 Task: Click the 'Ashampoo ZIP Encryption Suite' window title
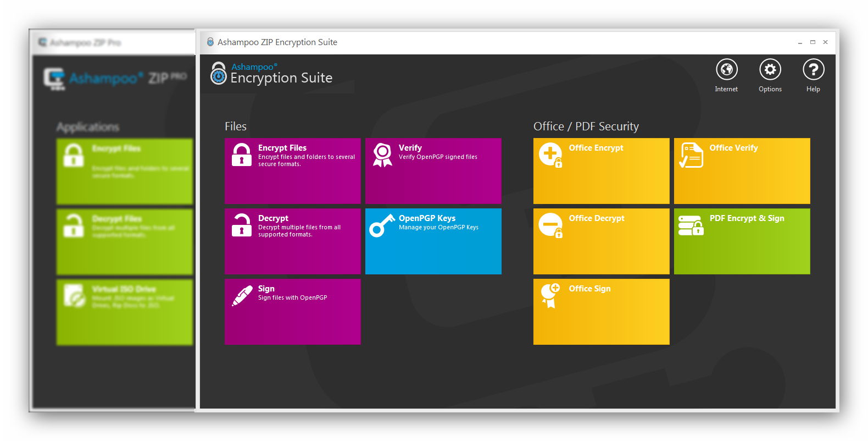point(277,42)
